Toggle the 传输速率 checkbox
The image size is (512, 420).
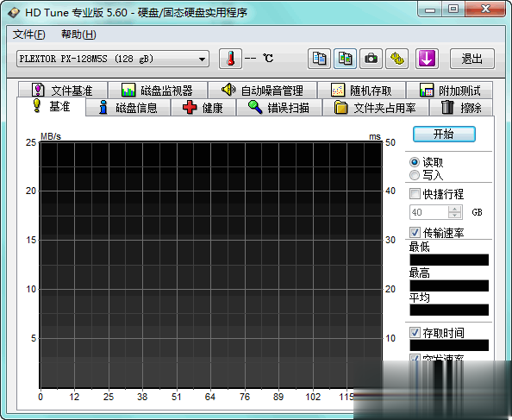pyautogui.click(x=415, y=232)
